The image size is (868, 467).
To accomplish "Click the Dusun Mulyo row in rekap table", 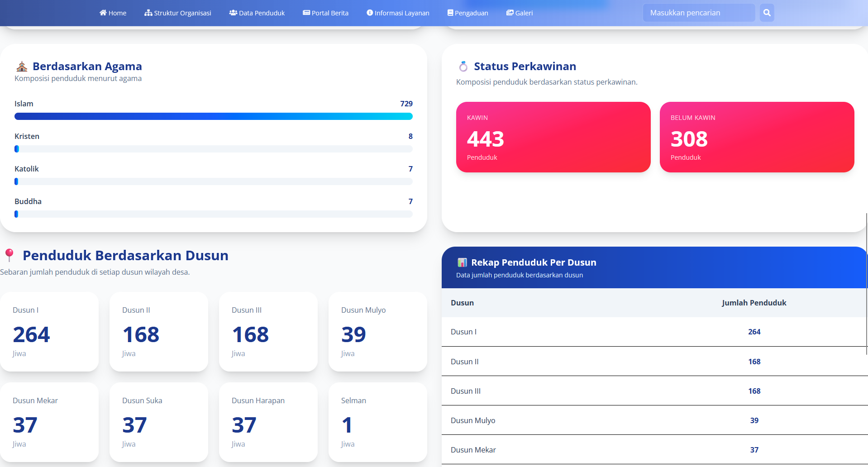I will pos(654,420).
